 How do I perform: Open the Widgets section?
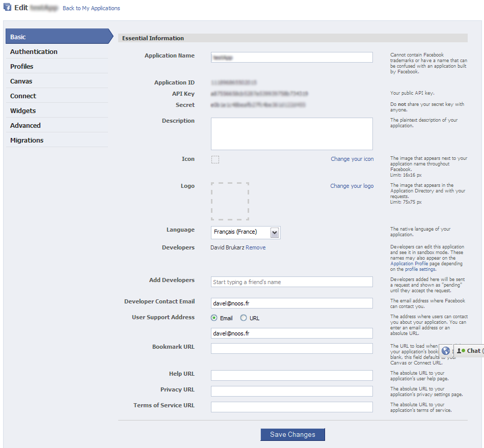pos(57,111)
